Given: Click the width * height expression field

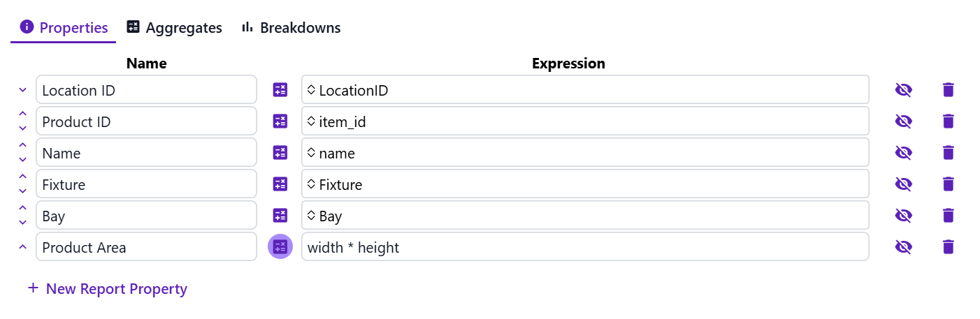Looking at the screenshot, I should pos(585,247).
